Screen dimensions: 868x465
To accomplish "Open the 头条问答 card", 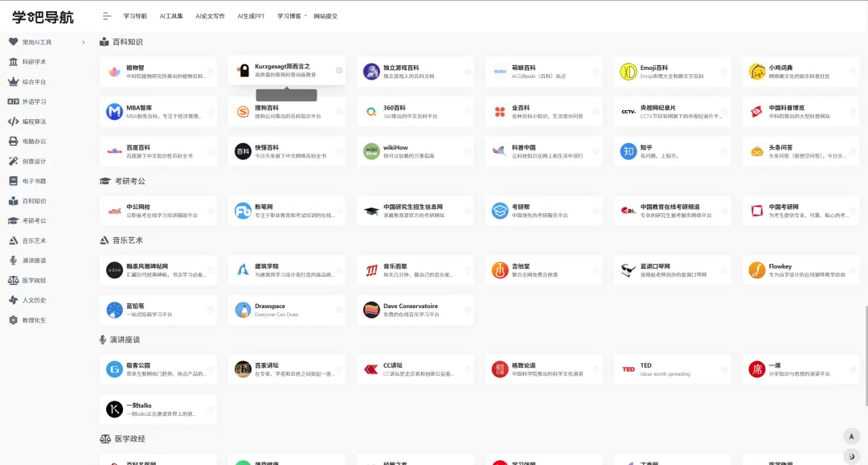I will click(800, 151).
